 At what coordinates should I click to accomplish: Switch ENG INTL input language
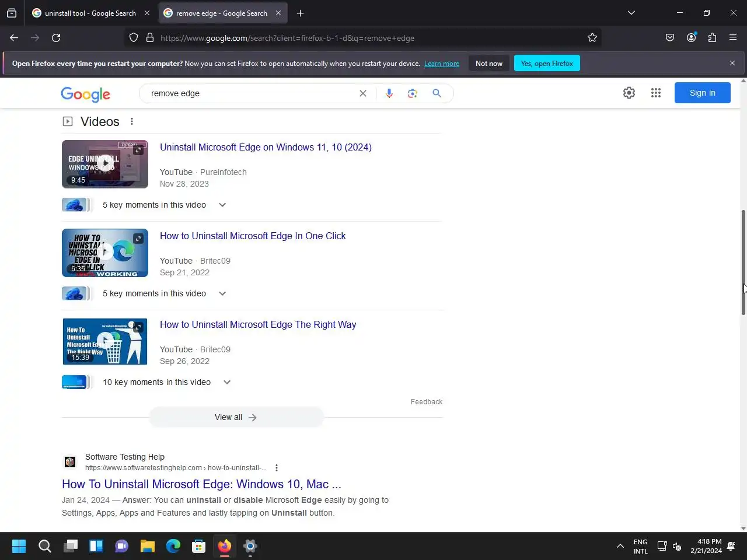640,546
